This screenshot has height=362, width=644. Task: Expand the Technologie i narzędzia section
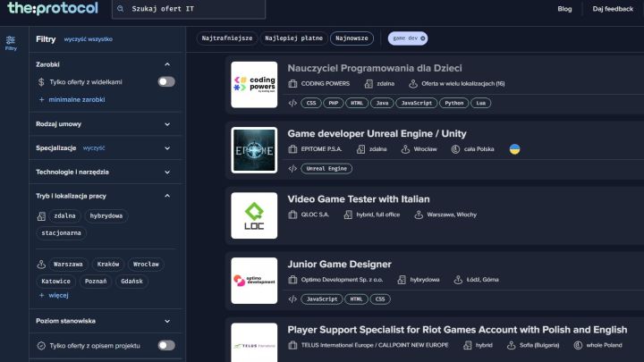(167, 172)
